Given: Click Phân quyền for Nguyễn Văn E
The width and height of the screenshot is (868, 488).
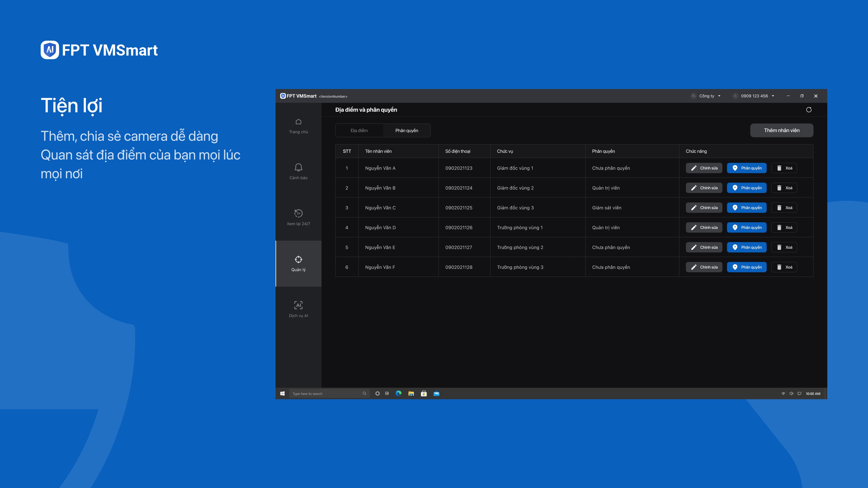Looking at the screenshot, I should (747, 247).
